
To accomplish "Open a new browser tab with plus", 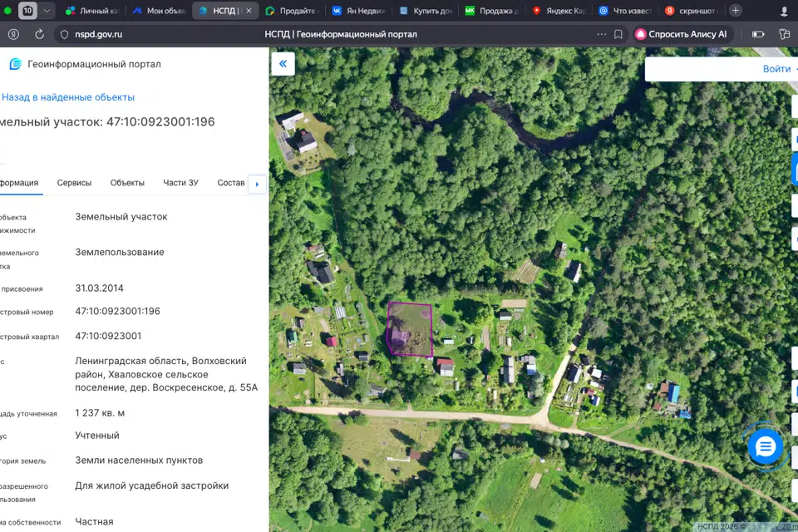I will pos(735,11).
